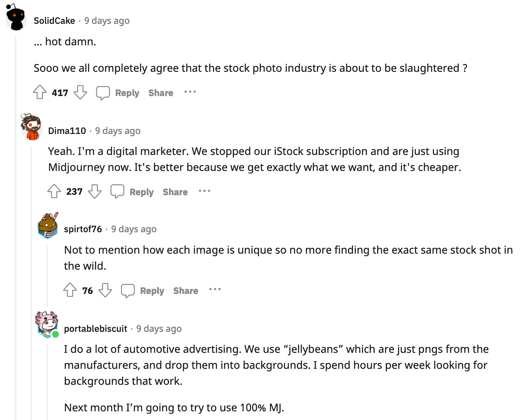Share SolidCake's comment

161,93
